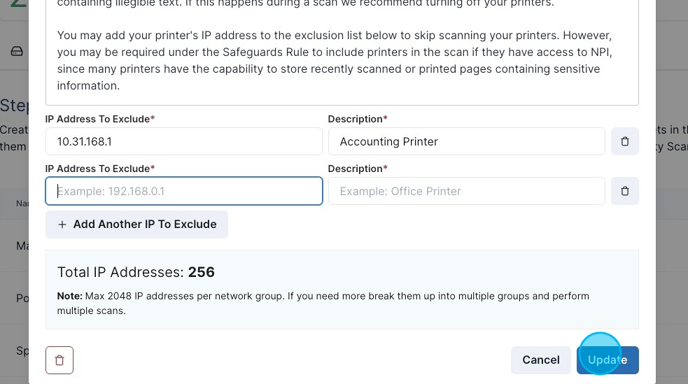Click the second Description label
688x384 pixels.
point(358,169)
